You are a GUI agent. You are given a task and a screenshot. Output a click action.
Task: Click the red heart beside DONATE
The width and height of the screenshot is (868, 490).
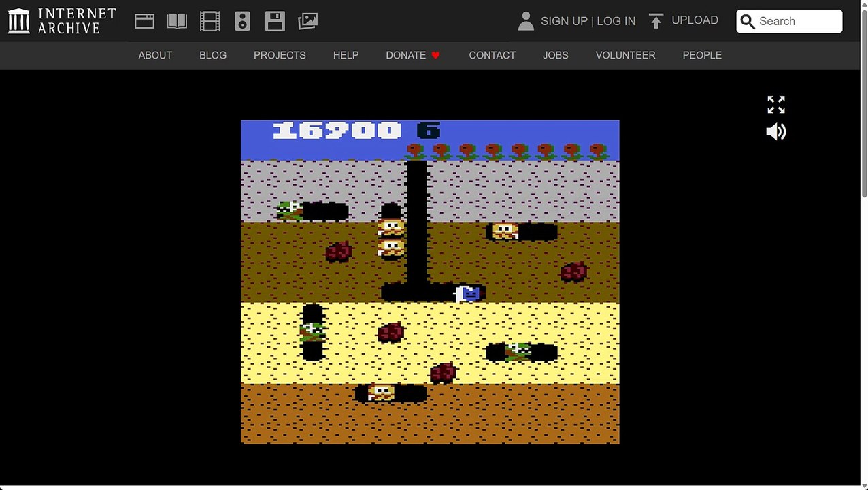436,55
